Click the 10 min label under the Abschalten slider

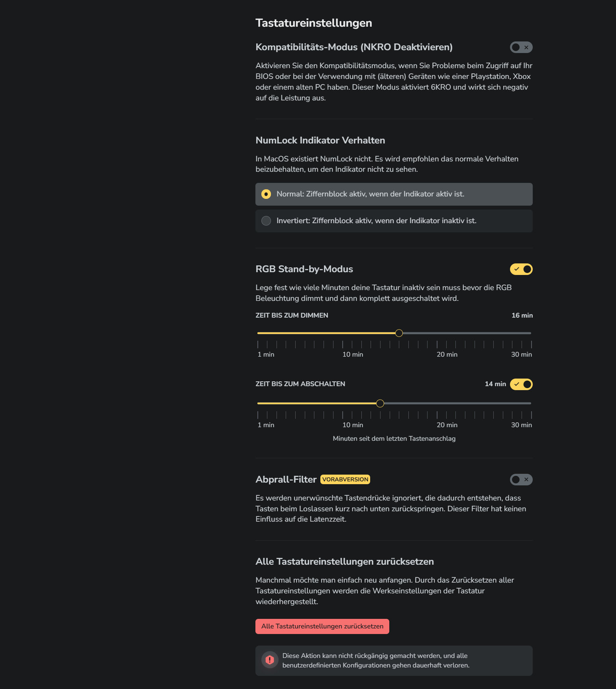click(352, 425)
